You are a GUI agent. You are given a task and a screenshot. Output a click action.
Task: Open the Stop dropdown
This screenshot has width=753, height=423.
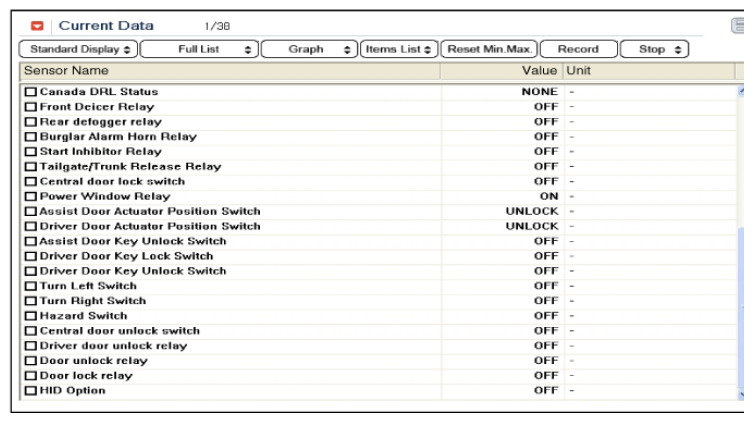pyautogui.click(x=655, y=49)
